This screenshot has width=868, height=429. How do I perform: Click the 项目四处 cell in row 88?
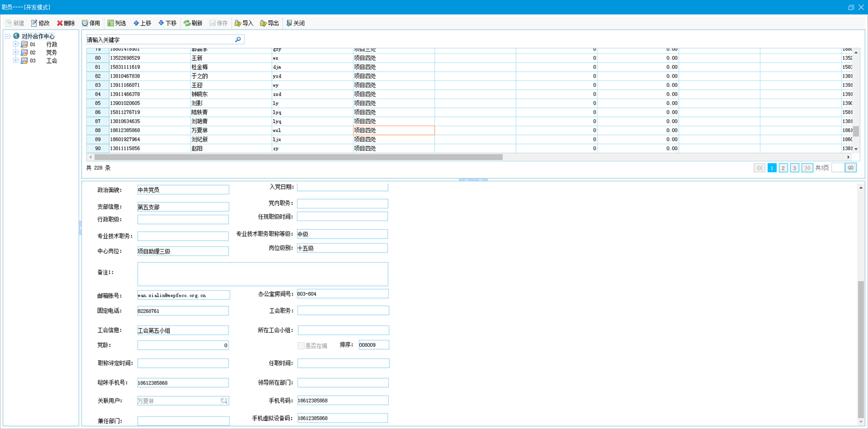point(393,130)
